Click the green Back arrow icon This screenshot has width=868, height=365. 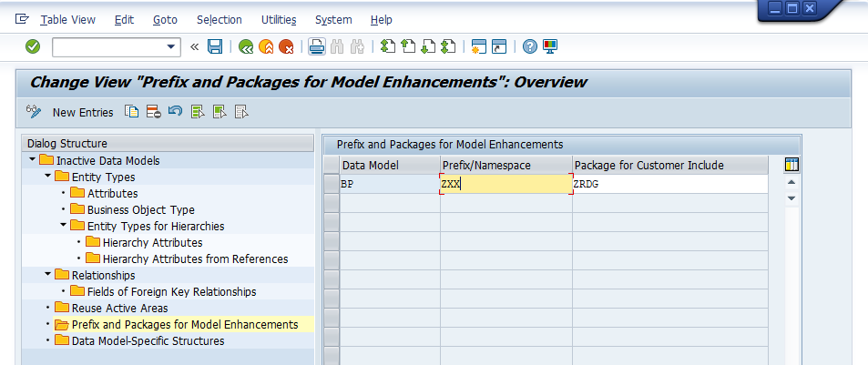coord(246,47)
